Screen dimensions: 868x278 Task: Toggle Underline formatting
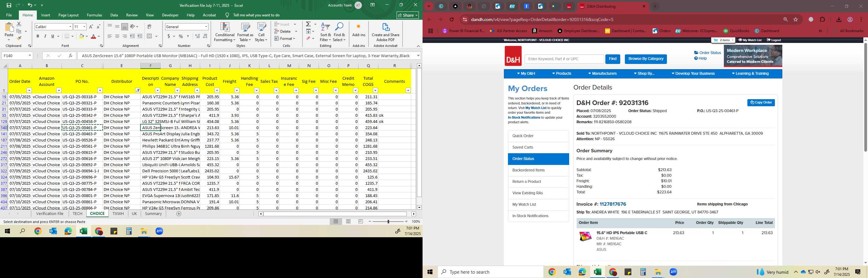tap(53, 36)
